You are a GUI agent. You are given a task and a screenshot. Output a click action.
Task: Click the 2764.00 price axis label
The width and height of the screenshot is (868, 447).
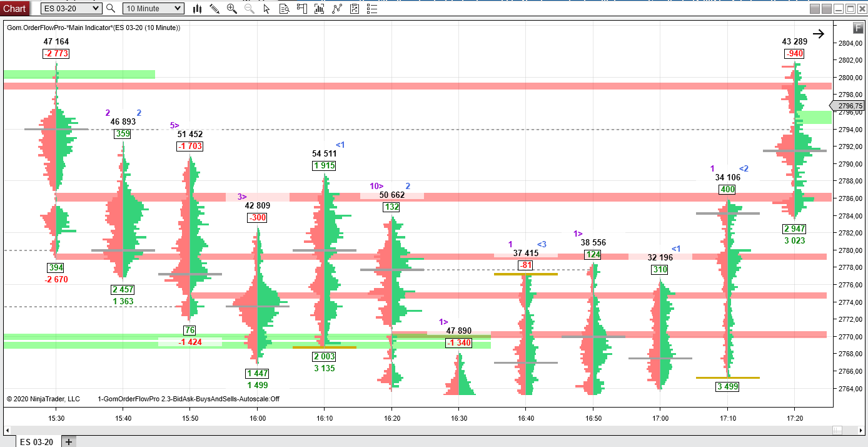coord(852,388)
